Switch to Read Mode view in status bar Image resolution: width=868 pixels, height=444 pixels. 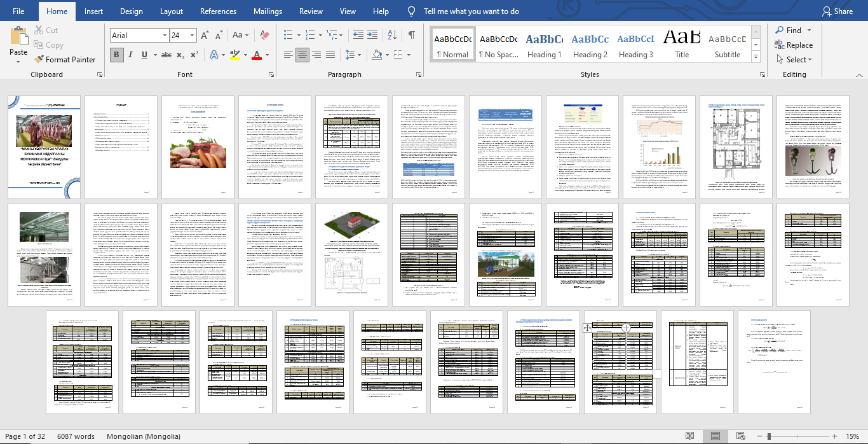click(x=689, y=436)
